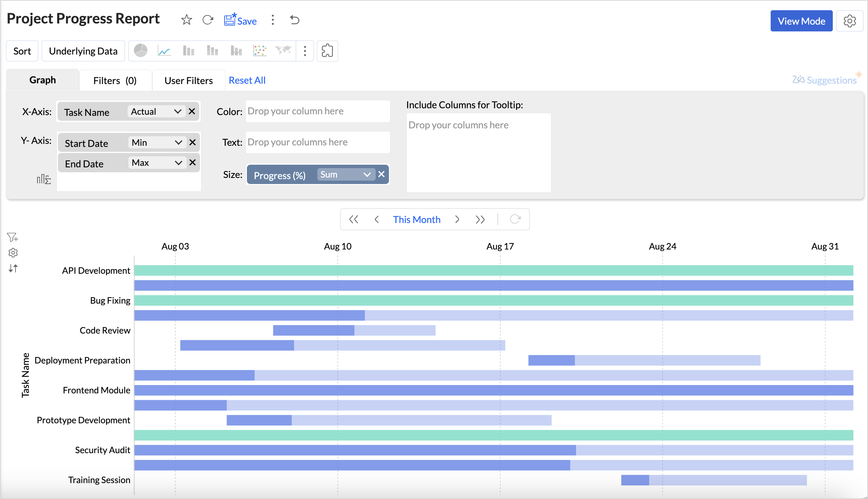Select the pie chart type icon
The width and height of the screenshot is (868, 499).
pyautogui.click(x=141, y=51)
